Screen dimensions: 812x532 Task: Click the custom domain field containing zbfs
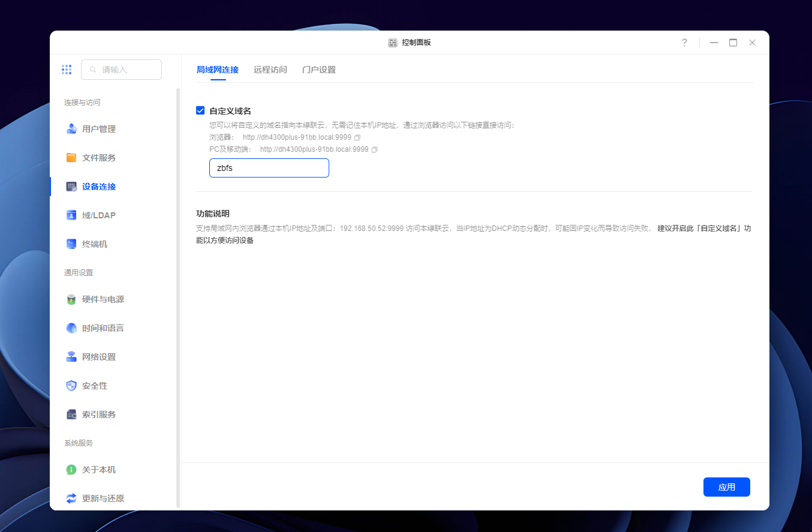[x=269, y=168]
